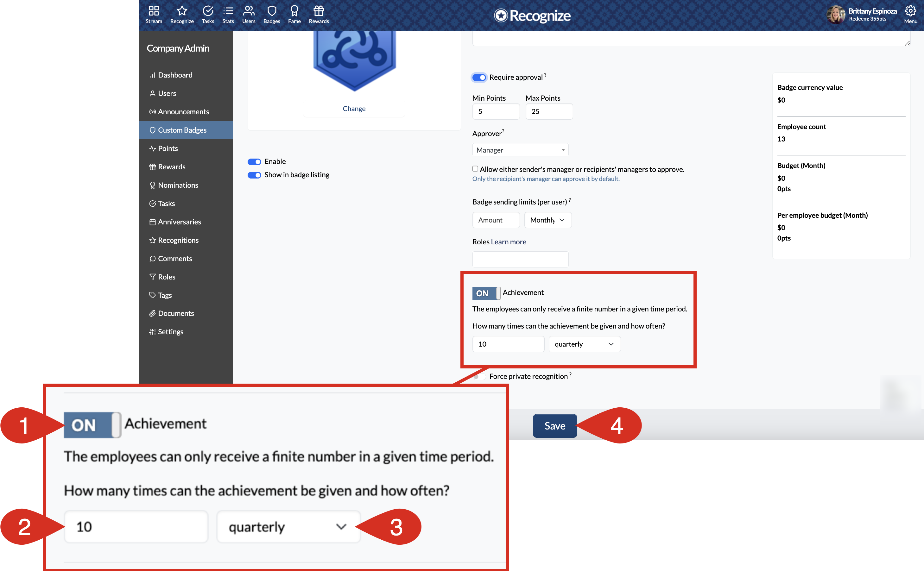
Task: Click the Anniversaries calendar icon
Action: click(x=153, y=222)
